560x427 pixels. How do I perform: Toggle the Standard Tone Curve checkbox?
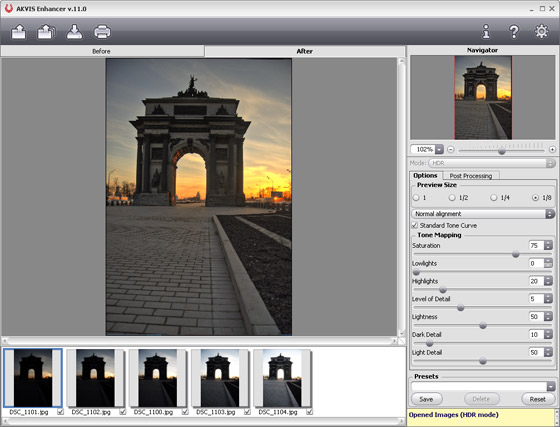point(415,225)
